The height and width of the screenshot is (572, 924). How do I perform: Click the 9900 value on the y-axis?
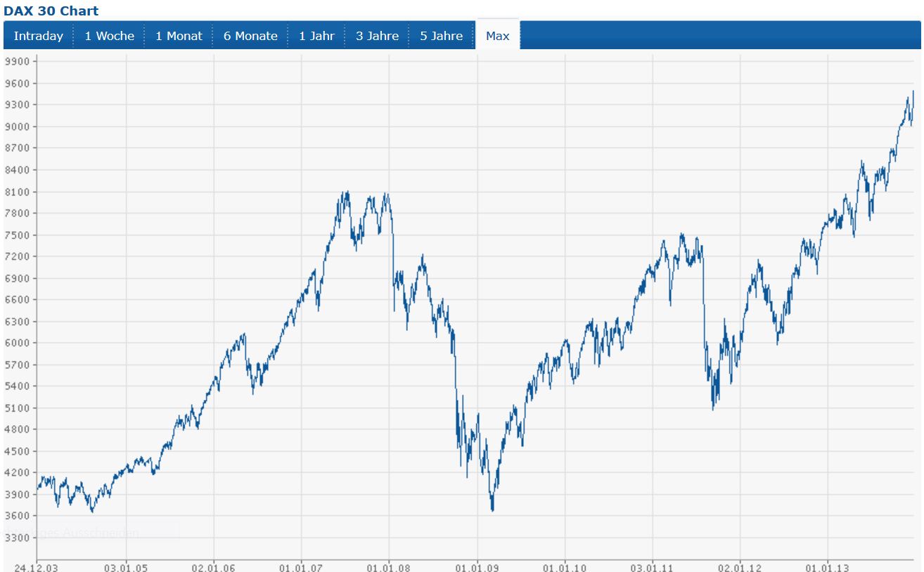click(18, 61)
